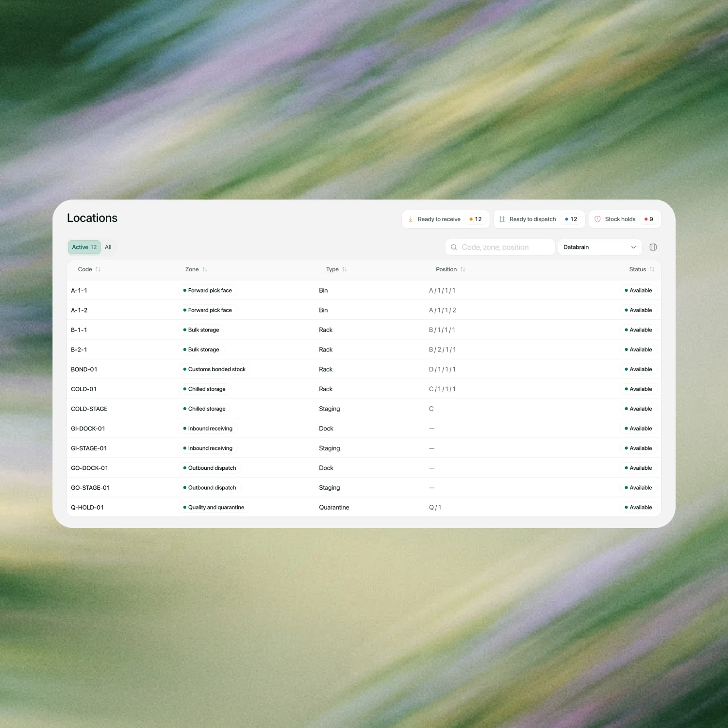Click the Position column header
Image resolution: width=728 pixels, height=728 pixels.
(x=446, y=269)
